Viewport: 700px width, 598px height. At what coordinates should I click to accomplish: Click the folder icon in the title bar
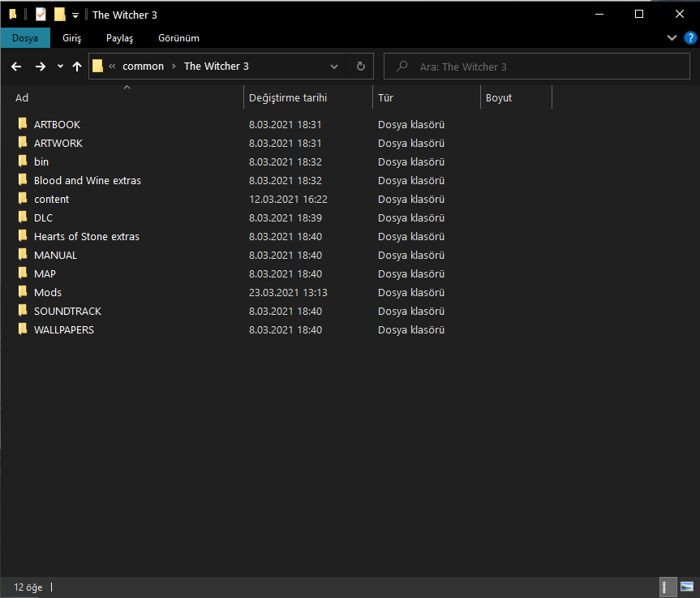click(x=13, y=15)
